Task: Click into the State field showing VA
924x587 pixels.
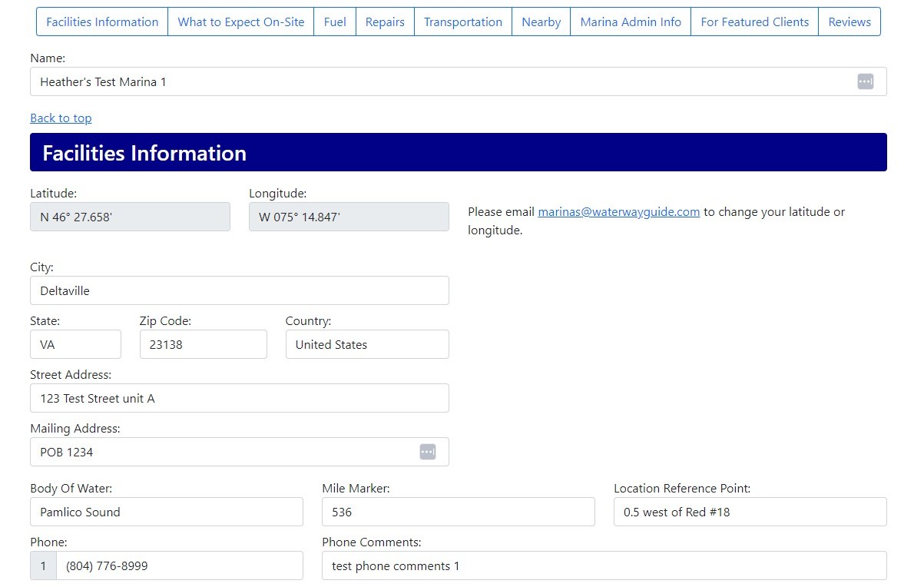Action: (75, 344)
